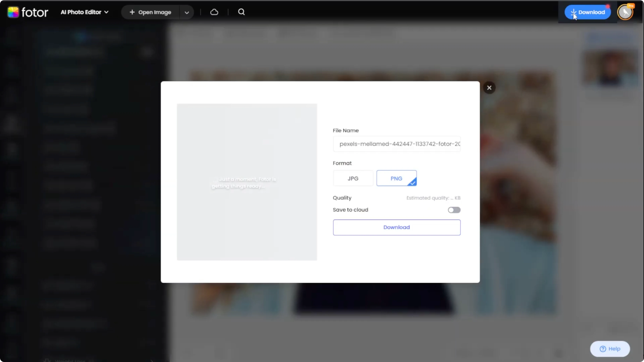Click the Fotor logo

[28, 12]
